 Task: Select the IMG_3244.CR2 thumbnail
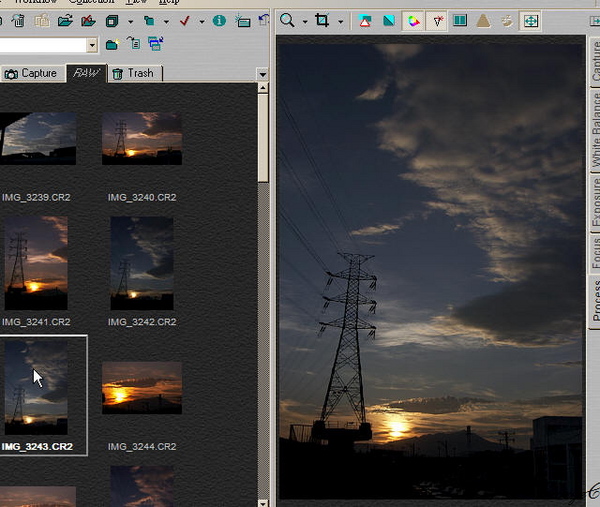click(142, 388)
